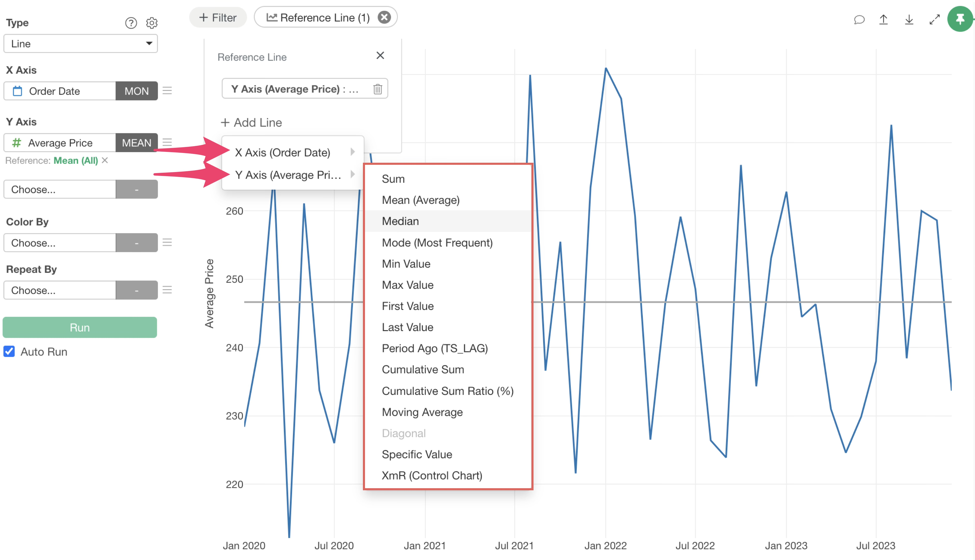Open chart settings gear icon

click(151, 23)
